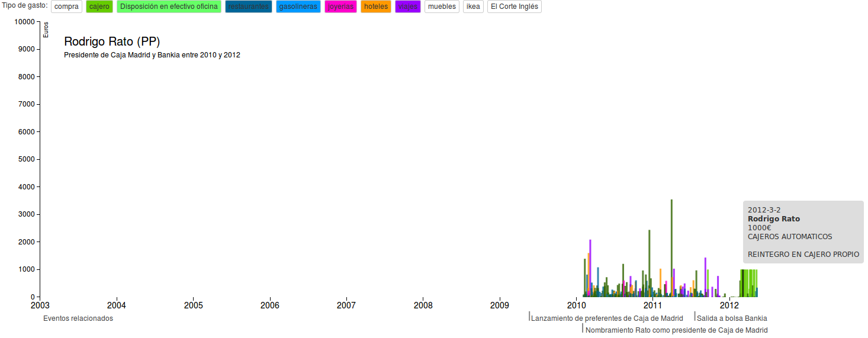Click 'Lanzamiento de preferentes de Caja de Madrid' event
Image resolution: width=868 pixels, height=338 pixels.
606,318
